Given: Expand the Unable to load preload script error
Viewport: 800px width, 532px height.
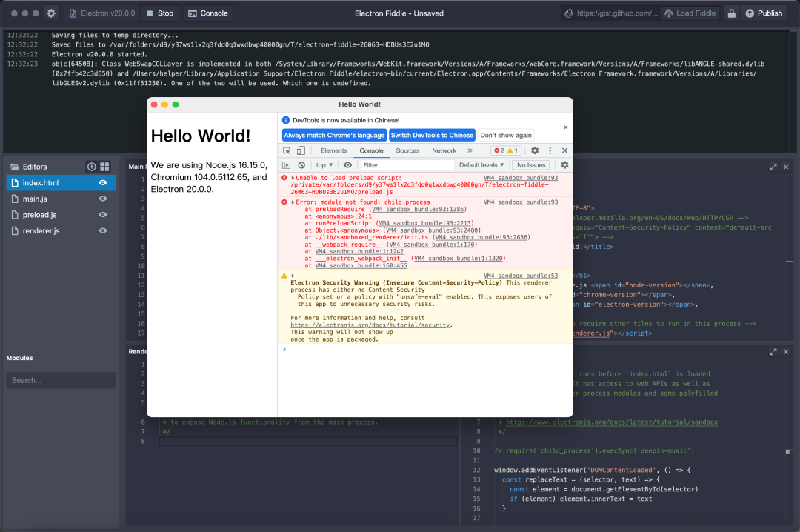Looking at the screenshot, I should click(293, 178).
